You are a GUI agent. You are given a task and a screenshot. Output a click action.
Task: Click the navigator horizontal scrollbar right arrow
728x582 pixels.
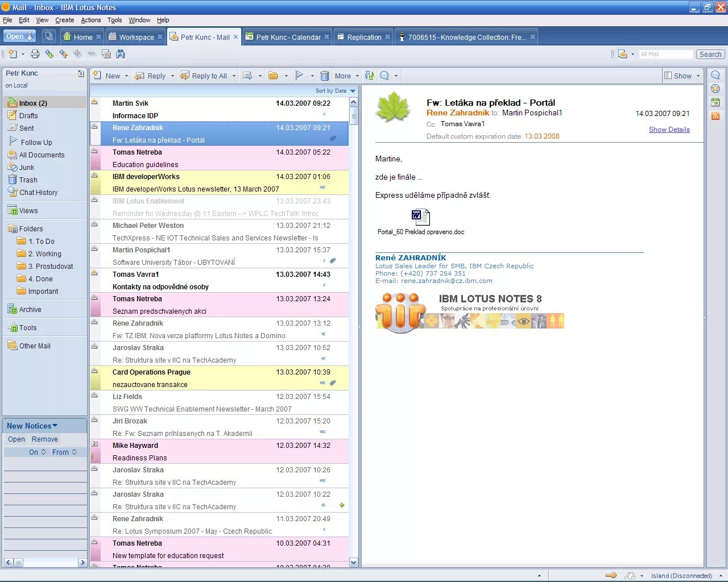click(82, 562)
